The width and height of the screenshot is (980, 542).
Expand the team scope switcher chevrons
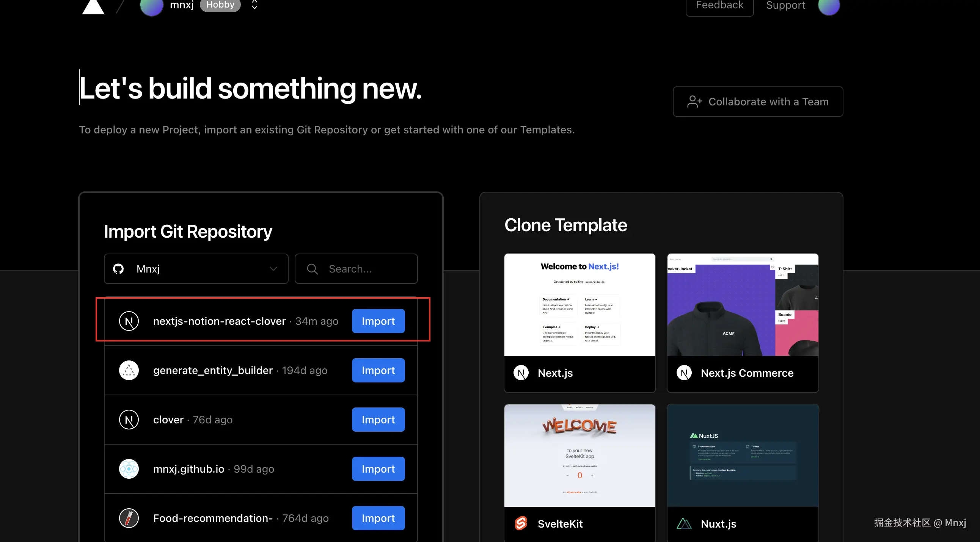pyautogui.click(x=254, y=5)
